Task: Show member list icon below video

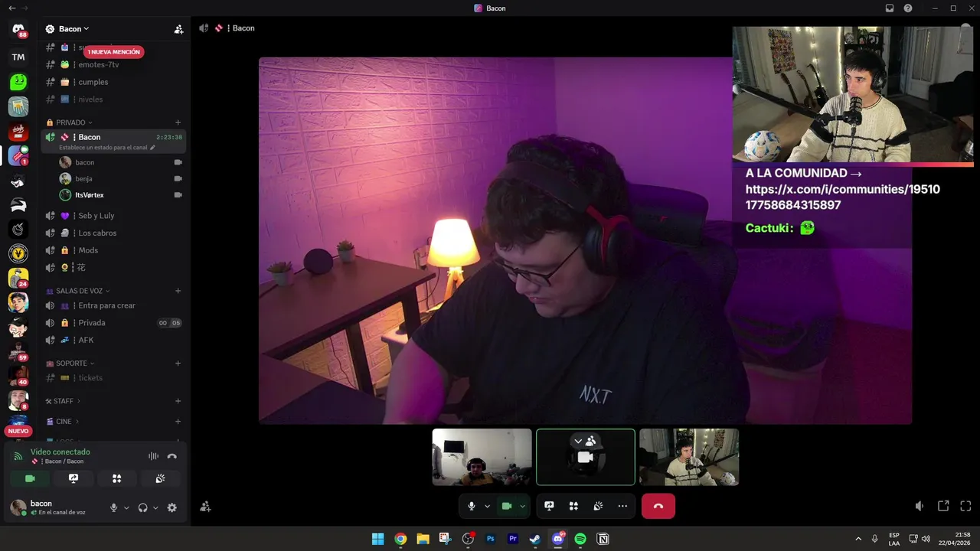Action: point(205,506)
